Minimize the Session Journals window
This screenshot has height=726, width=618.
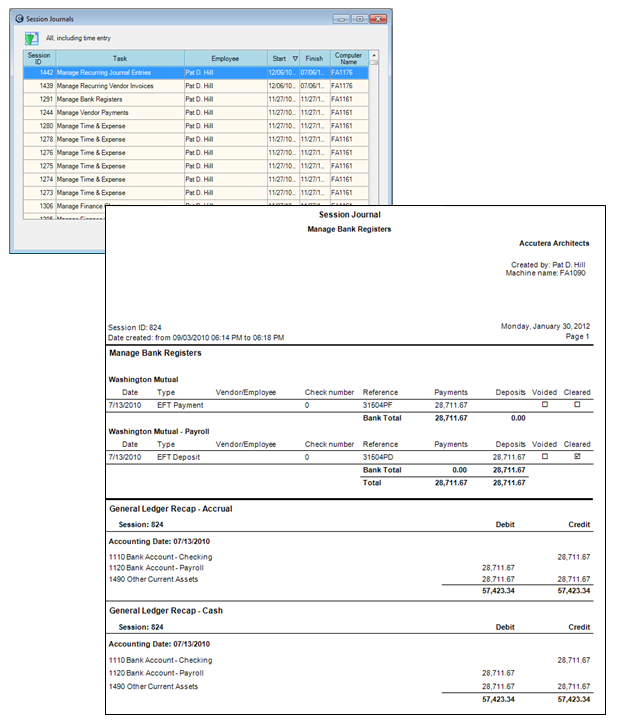[342, 18]
